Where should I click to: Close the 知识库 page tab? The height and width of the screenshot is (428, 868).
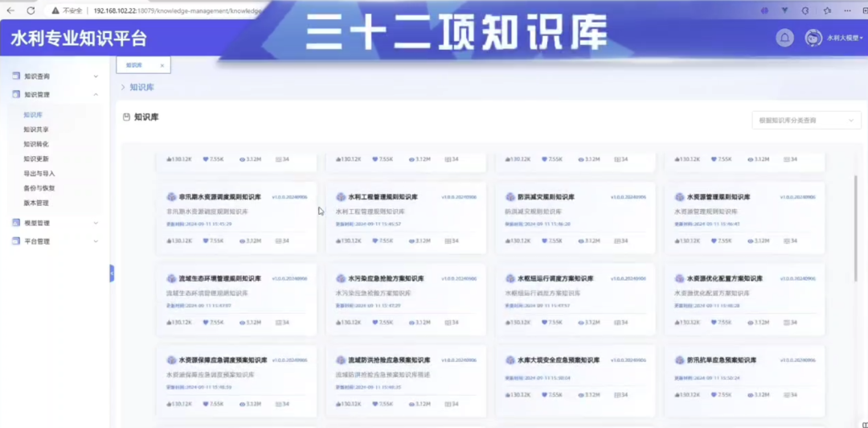pyautogui.click(x=162, y=65)
